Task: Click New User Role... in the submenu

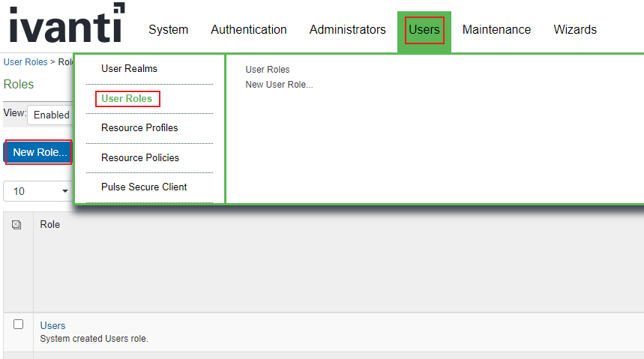Action: 279,85
